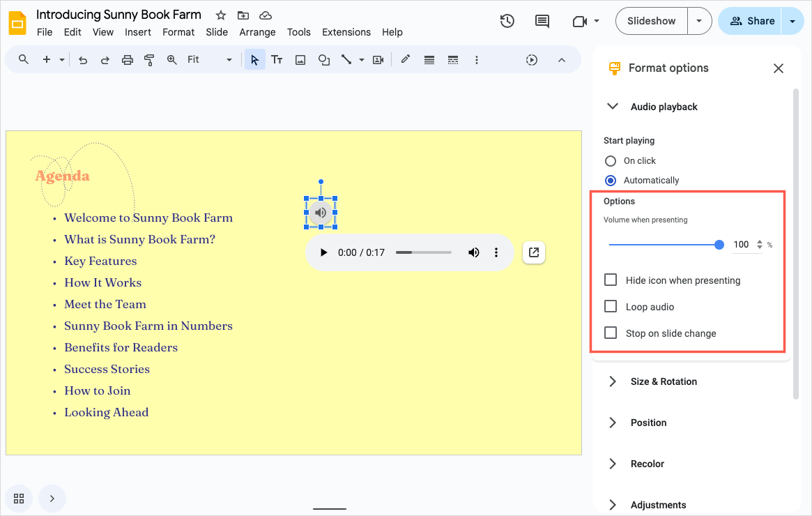Expand the Adjustments section
812x516 pixels.
[x=613, y=505]
